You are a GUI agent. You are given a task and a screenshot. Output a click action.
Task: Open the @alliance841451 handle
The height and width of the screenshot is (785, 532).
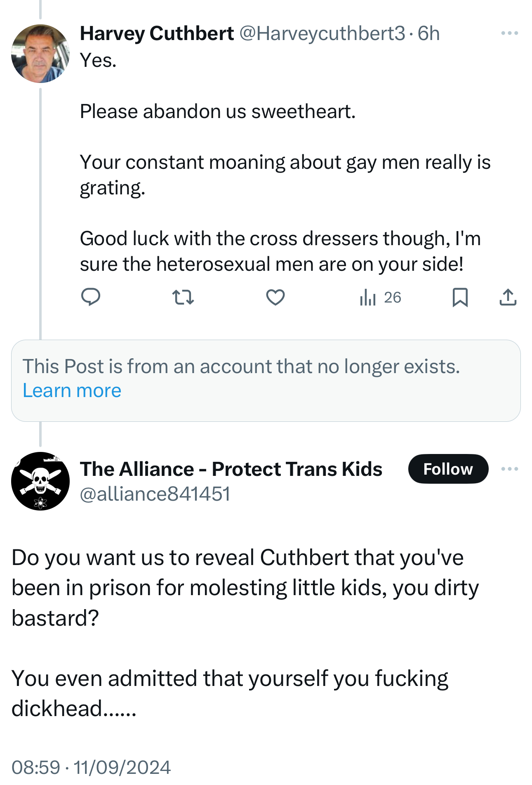tap(155, 494)
